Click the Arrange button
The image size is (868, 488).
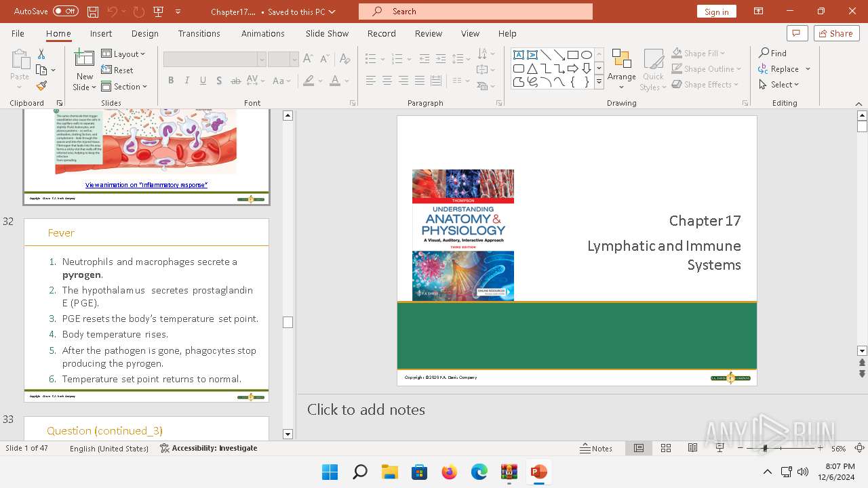(621, 69)
